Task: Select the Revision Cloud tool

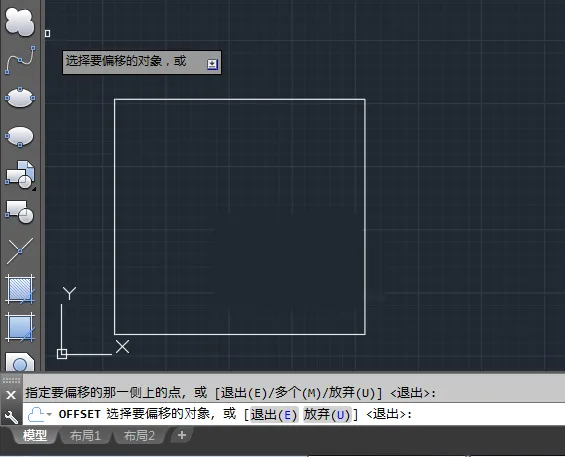Action: (x=20, y=22)
